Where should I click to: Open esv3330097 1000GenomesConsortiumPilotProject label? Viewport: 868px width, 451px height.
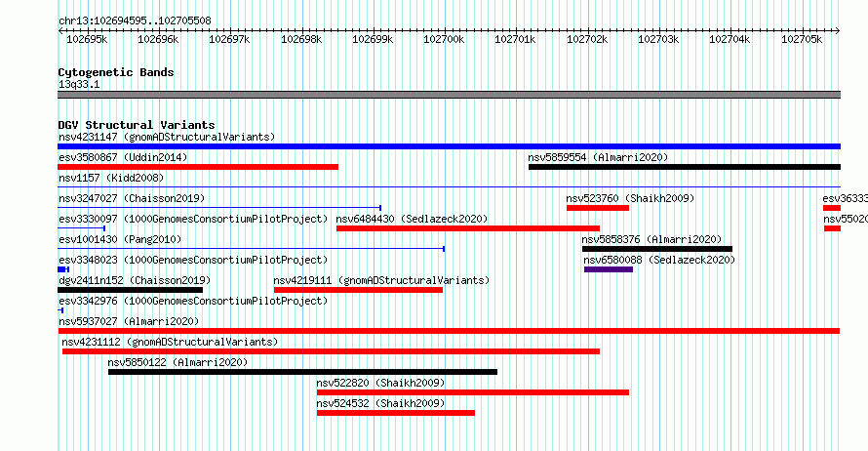pos(193,219)
